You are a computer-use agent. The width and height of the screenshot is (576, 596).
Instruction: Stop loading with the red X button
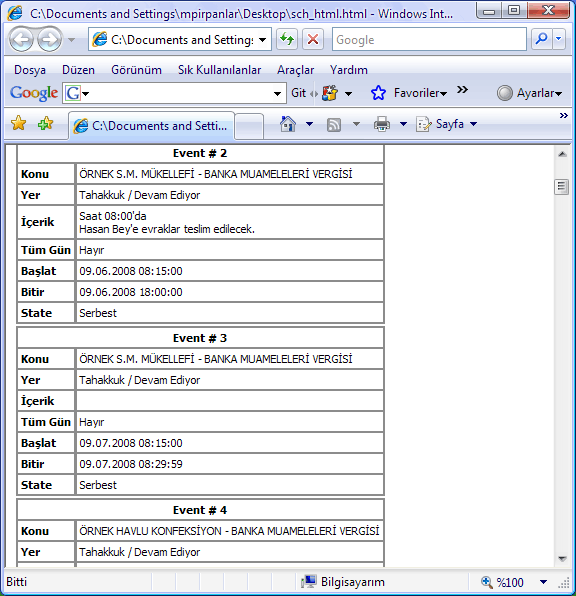click(x=313, y=39)
